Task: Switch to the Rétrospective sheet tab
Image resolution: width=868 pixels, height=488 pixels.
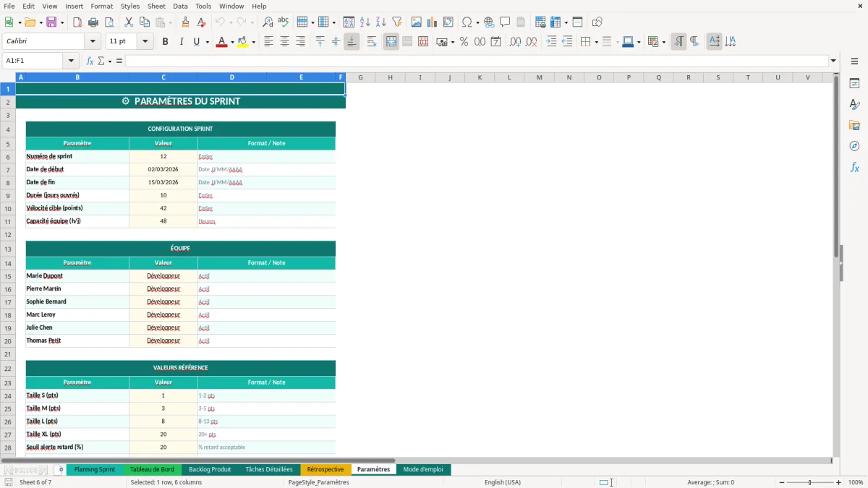Action: coord(325,469)
